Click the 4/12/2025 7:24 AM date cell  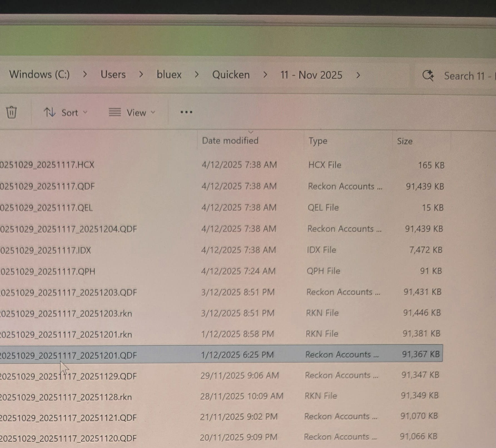(x=238, y=271)
